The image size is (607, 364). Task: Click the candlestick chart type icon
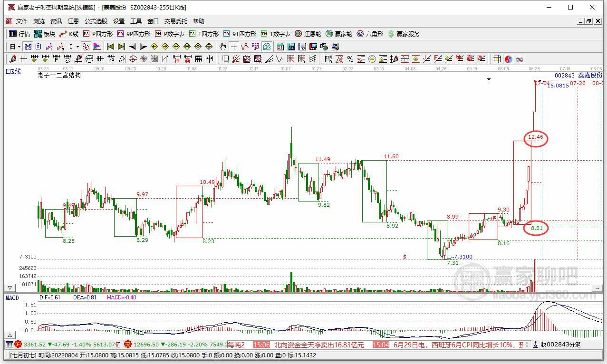click(71, 47)
